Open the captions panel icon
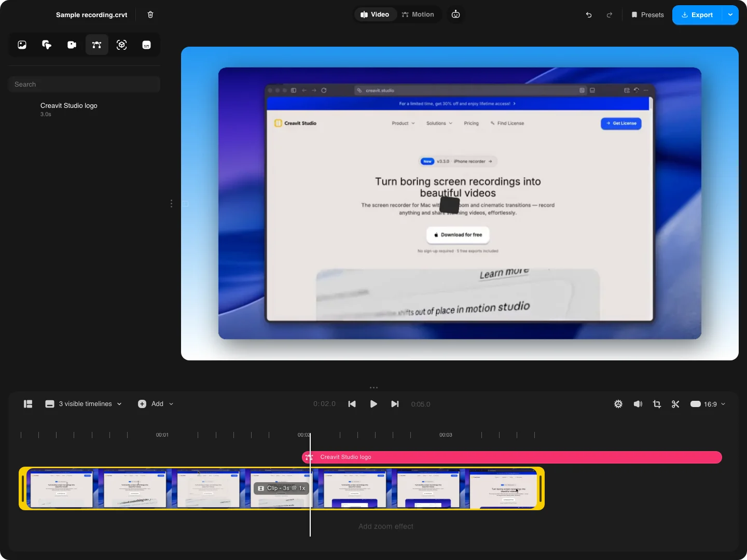Image resolution: width=747 pixels, height=560 pixels. [146, 45]
